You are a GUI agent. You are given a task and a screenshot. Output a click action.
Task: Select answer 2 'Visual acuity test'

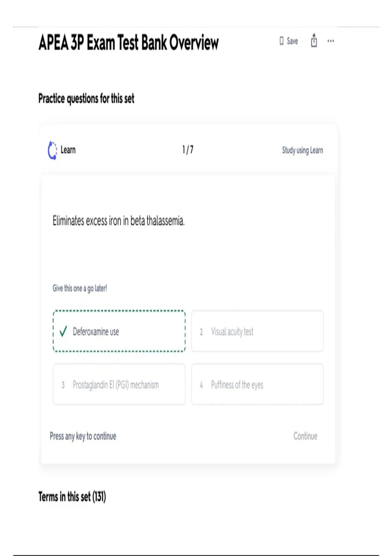tap(257, 331)
